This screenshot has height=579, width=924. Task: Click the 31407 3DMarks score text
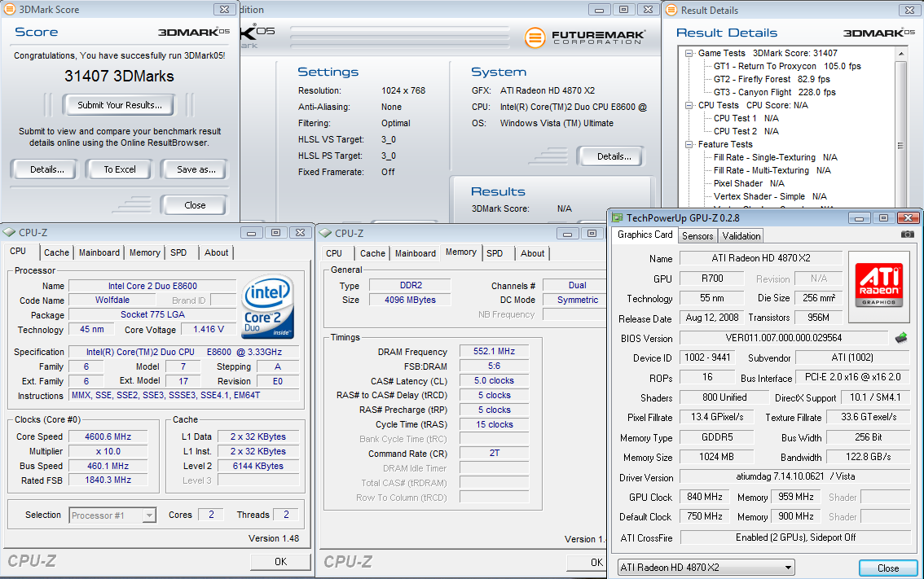point(119,76)
